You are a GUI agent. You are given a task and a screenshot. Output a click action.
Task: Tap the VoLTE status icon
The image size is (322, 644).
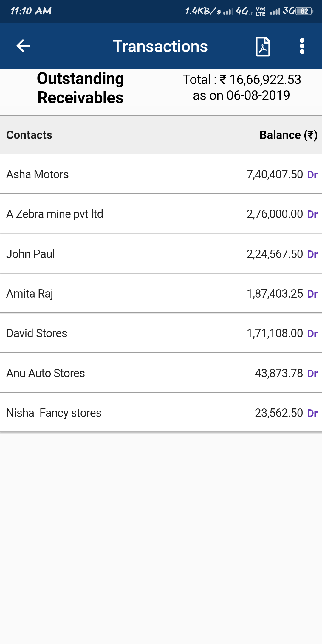click(x=260, y=11)
